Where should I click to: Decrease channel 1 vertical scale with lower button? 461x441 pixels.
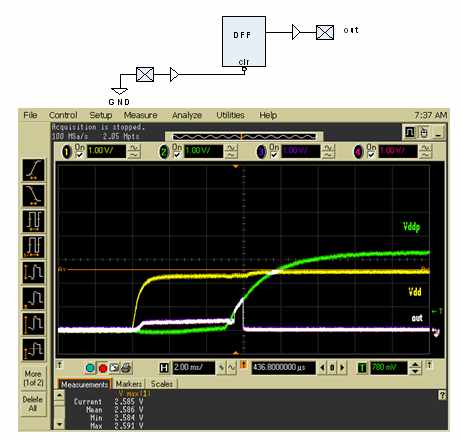(134, 155)
